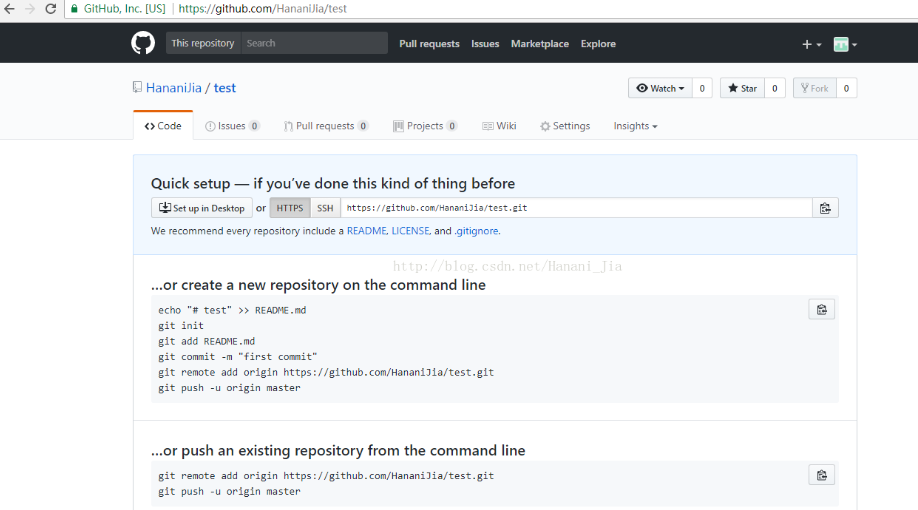This screenshot has height=510, width=918.
Task: Click the This repository search scope label
Action: point(203,43)
